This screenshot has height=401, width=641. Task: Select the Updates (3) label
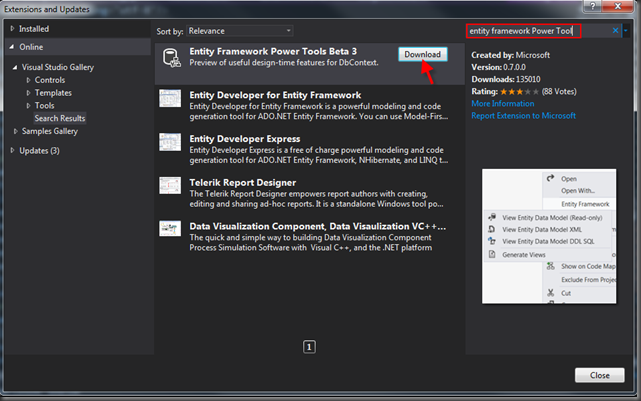(x=39, y=150)
